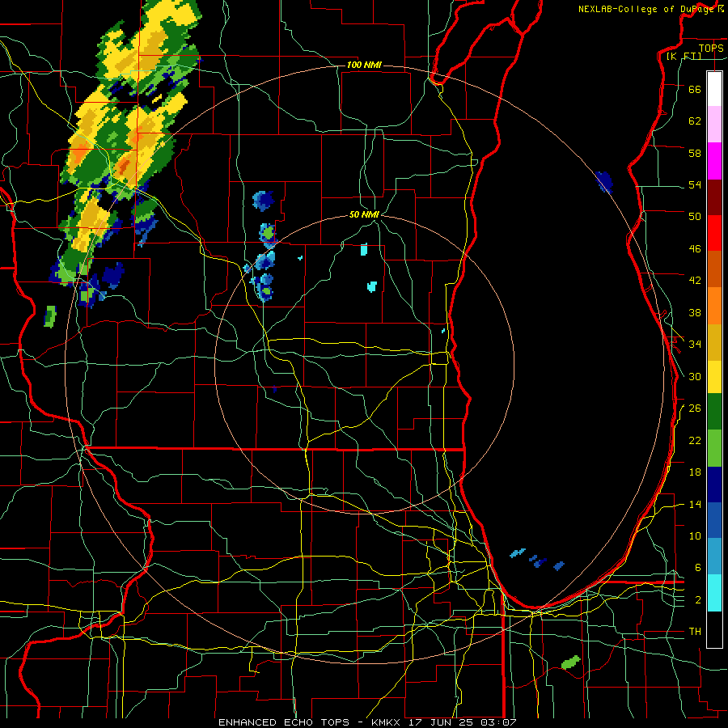728x728 pixels.
Task: Select the 18 legend value
Action: click(695, 472)
